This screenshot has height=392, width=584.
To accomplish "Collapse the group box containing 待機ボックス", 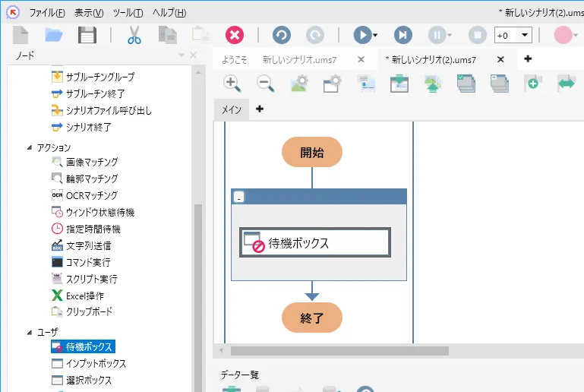I will pos(238,197).
